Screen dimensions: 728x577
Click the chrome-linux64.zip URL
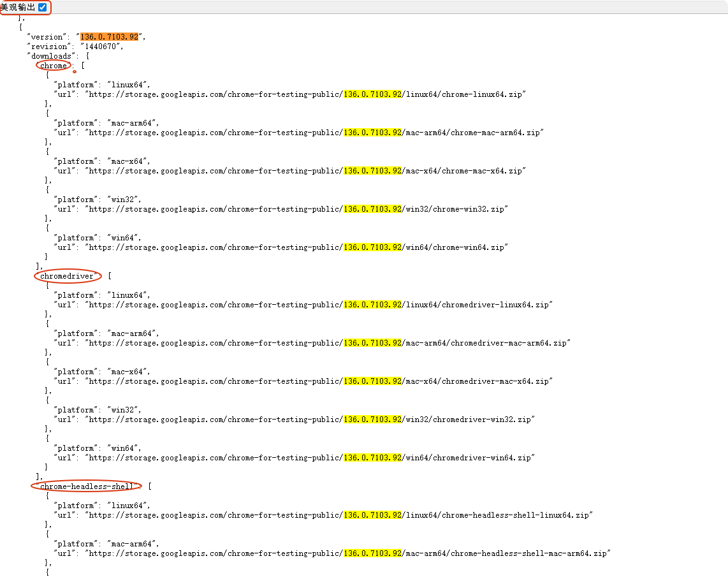click(x=305, y=94)
